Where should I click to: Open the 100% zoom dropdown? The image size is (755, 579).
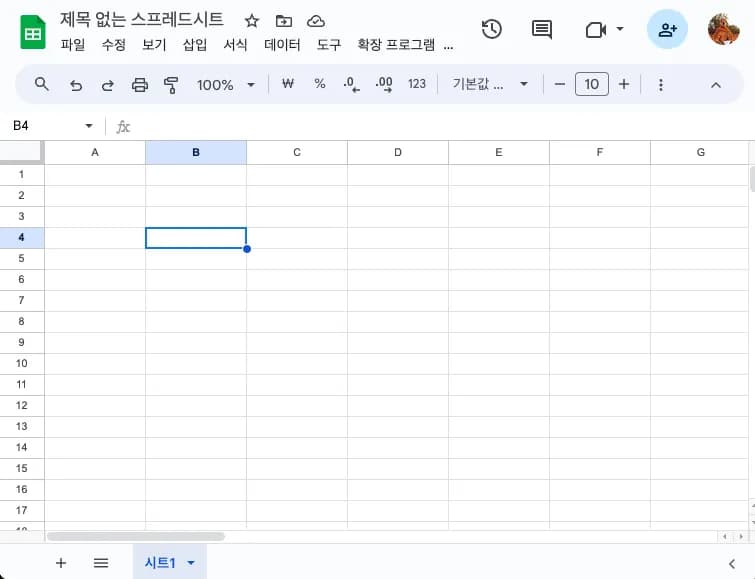point(226,85)
